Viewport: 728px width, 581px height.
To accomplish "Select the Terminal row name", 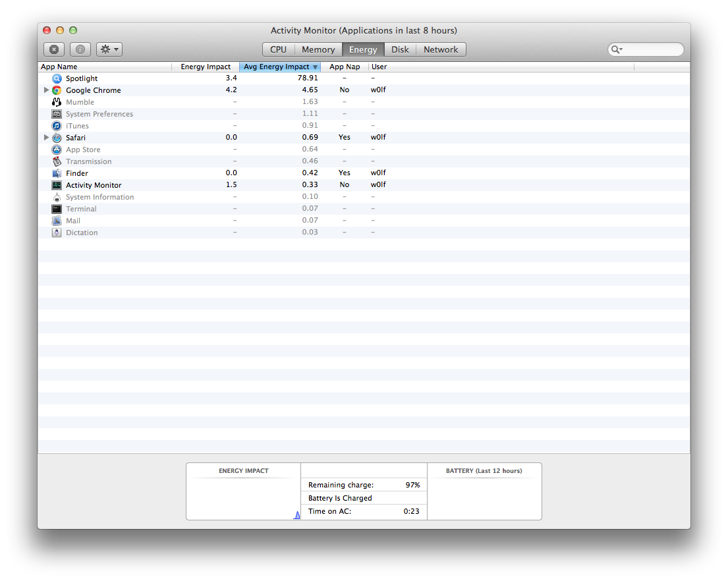I will click(81, 209).
